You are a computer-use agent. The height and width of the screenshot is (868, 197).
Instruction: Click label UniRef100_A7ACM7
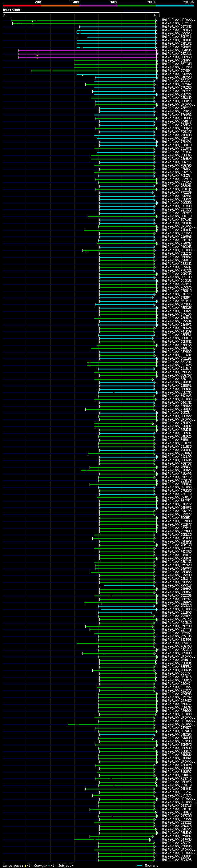(177, 243)
